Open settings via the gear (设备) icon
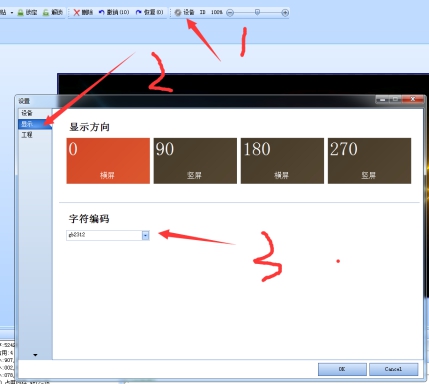 [x=178, y=13]
